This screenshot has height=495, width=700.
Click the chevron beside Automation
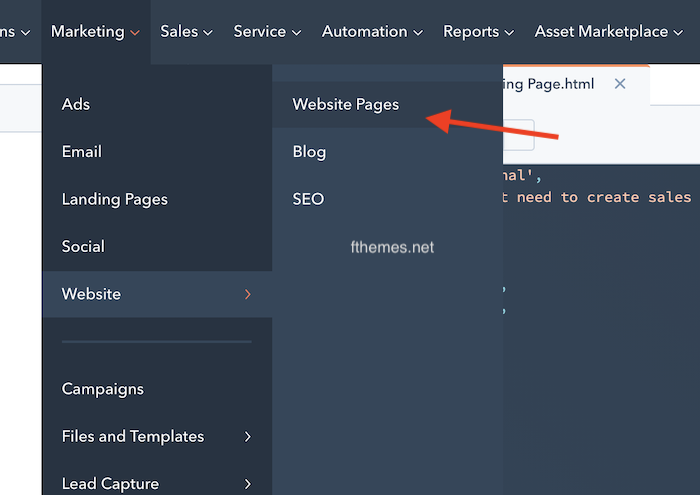pyautogui.click(x=418, y=33)
